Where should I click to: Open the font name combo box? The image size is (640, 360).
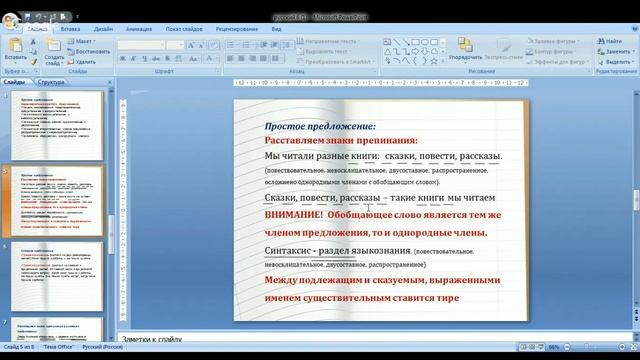tap(141, 45)
